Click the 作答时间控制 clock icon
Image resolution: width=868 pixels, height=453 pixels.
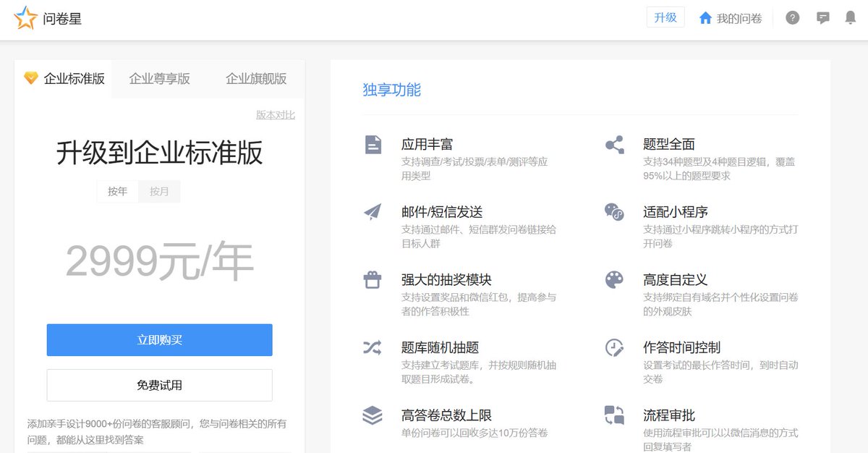point(614,347)
